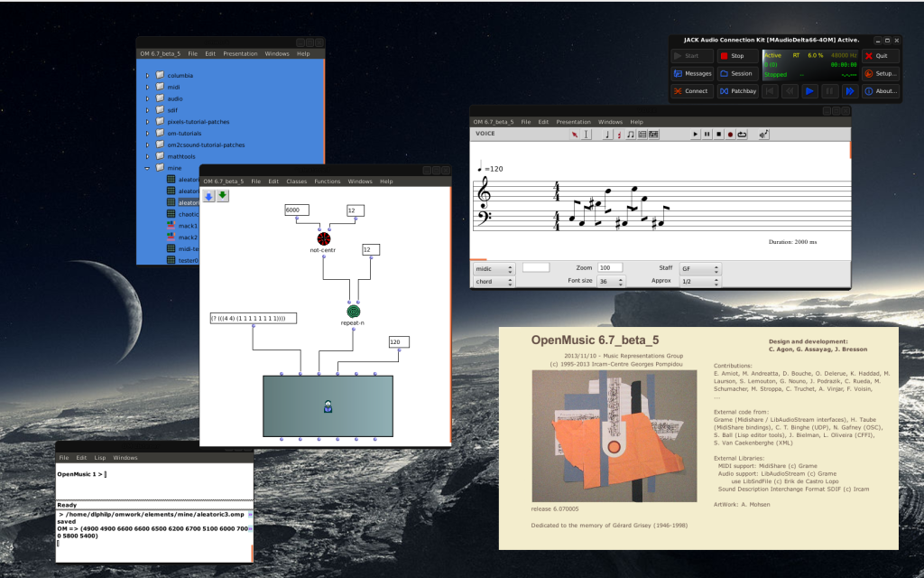Viewport: 924px width, 578px height.
Task: Expand the om-tutorials folder
Action: 147,134
